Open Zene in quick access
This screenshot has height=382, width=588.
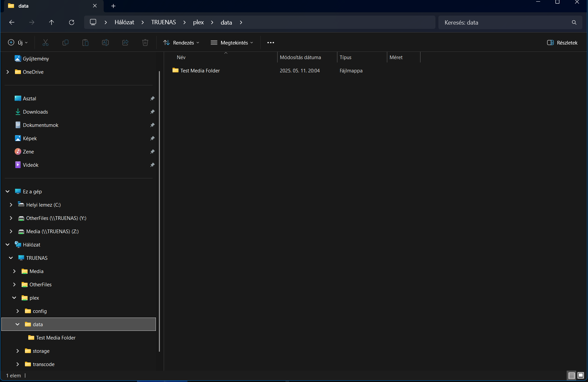pyautogui.click(x=28, y=151)
